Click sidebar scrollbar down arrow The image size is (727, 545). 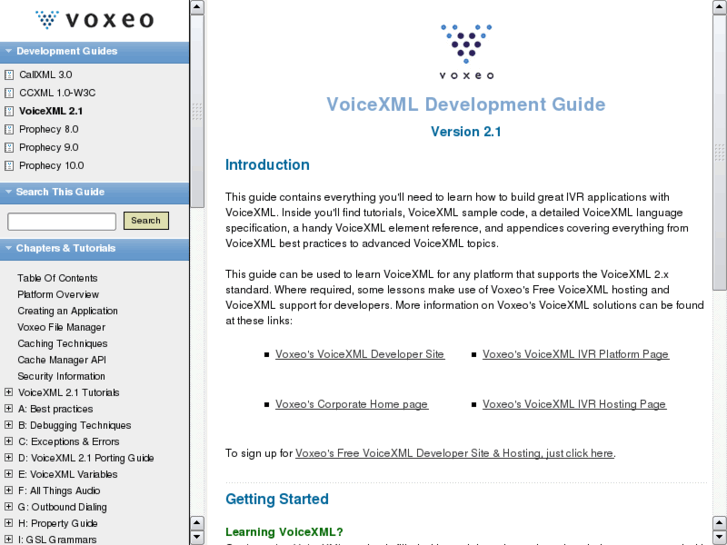pyautogui.click(x=197, y=537)
